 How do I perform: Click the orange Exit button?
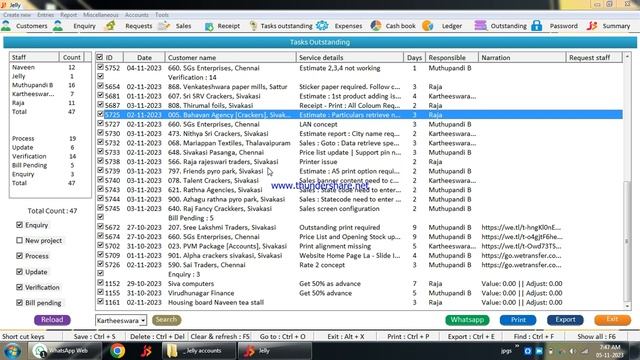(x=613, y=320)
